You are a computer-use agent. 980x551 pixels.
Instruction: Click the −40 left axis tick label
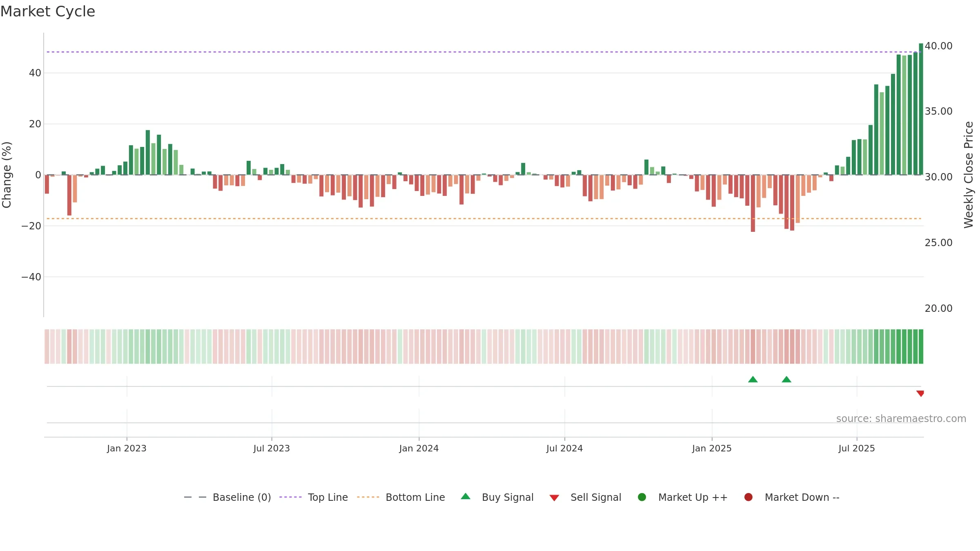tap(31, 277)
